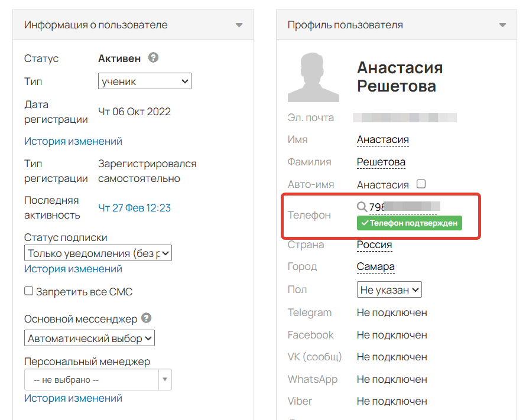The image size is (526, 420).
Task: Edit the Город field value Самара
Action: (x=376, y=266)
